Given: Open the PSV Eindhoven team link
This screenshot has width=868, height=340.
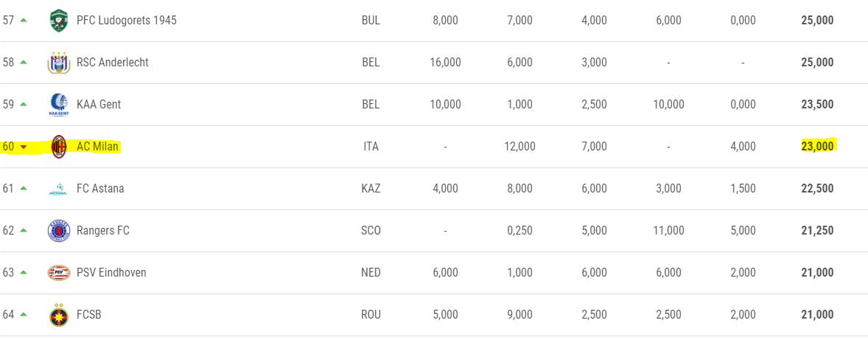Looking at the screenshot, I should tap(111, 273).
